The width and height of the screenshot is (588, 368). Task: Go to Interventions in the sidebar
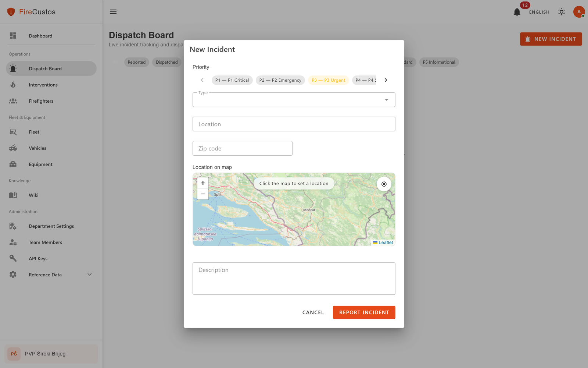tap(43, 85)
